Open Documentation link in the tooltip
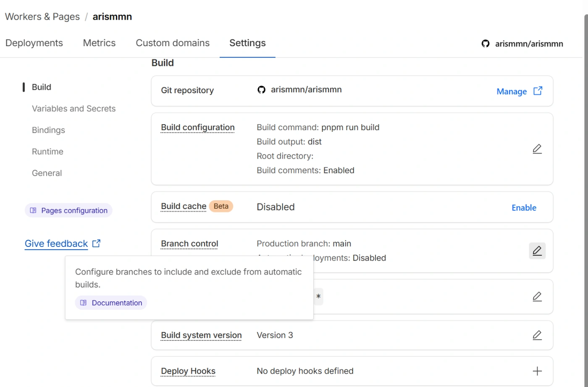Screen dimensions: 588x387 pos(111,303)
